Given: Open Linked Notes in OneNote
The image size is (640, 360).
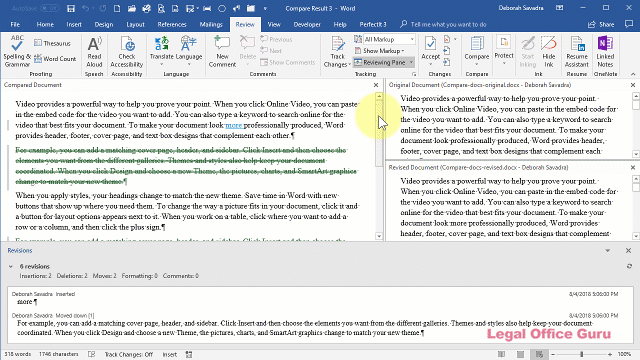Looking at the screenshot, I should tap(605, 51).
